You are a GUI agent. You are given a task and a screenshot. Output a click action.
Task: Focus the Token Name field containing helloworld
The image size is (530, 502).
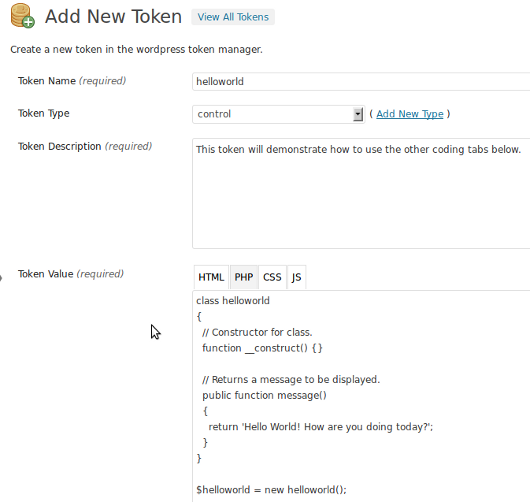pos(361,81)
